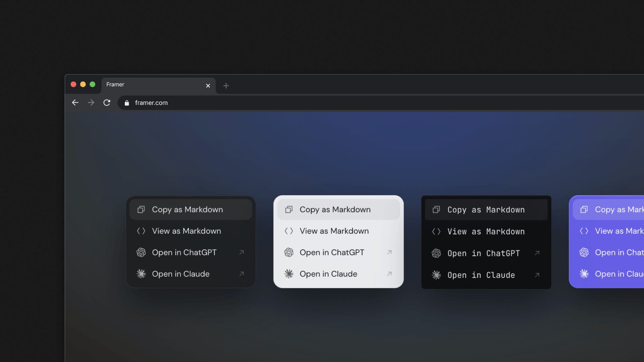The width and height of the screenshot is (644, 362).
Task: Click the browser forward arrow
Action: tap(91, 103)
